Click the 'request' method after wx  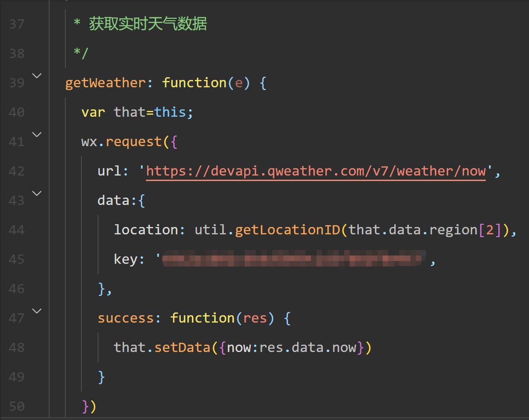pos(133,142)
